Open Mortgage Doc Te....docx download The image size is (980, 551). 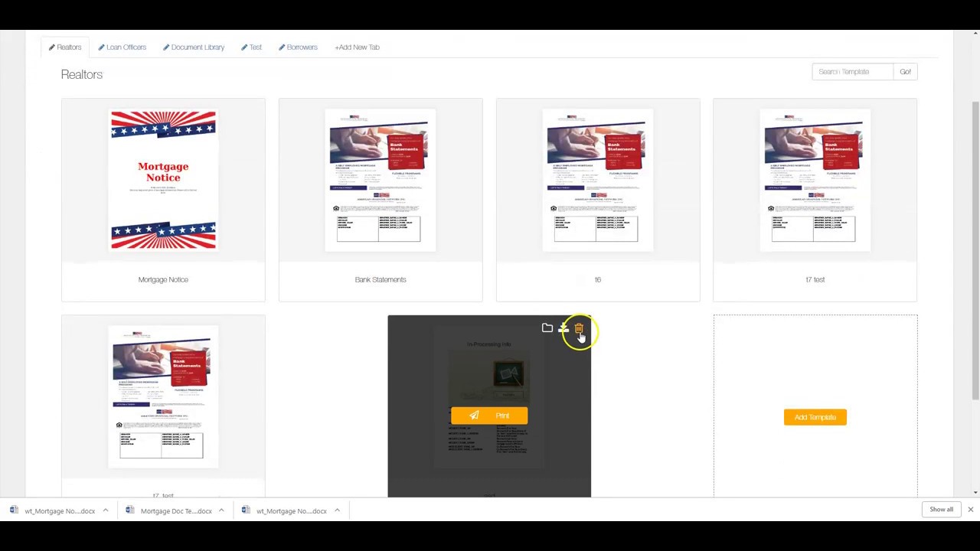[x=176, y=511]
